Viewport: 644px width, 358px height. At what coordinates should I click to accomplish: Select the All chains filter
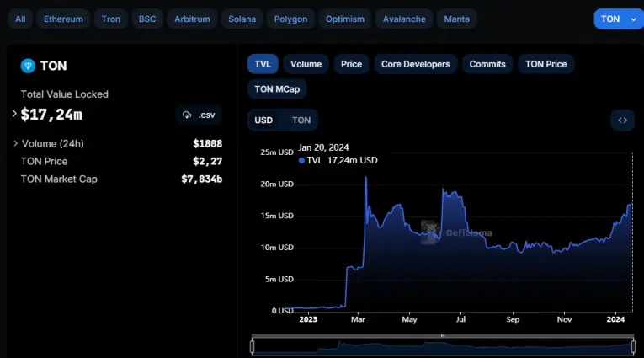pos(20,19)
